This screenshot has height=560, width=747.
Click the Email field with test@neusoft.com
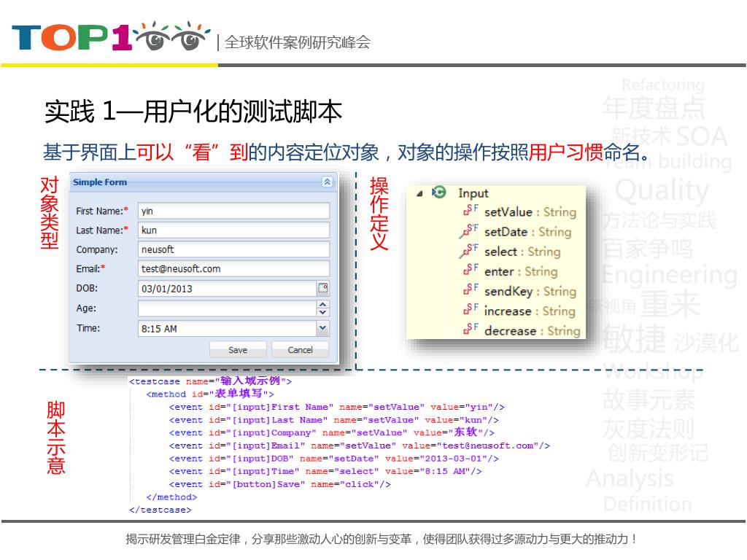(x=233, y=268)
